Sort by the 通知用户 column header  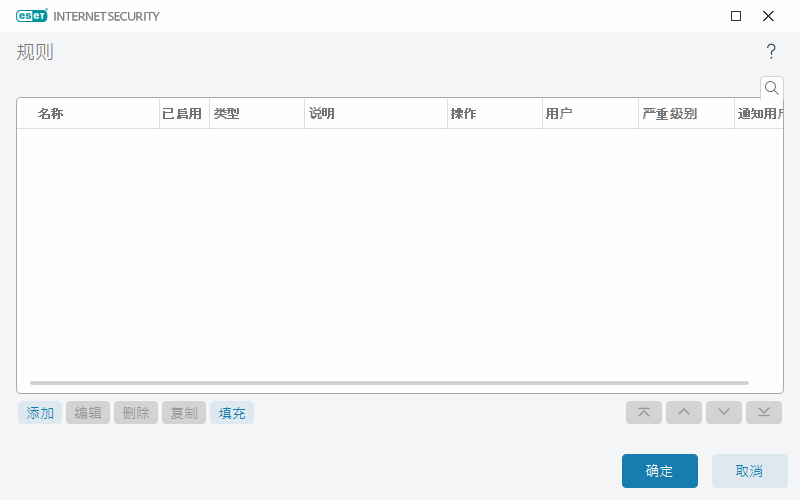pyautogui.click(x=759, y=113)
